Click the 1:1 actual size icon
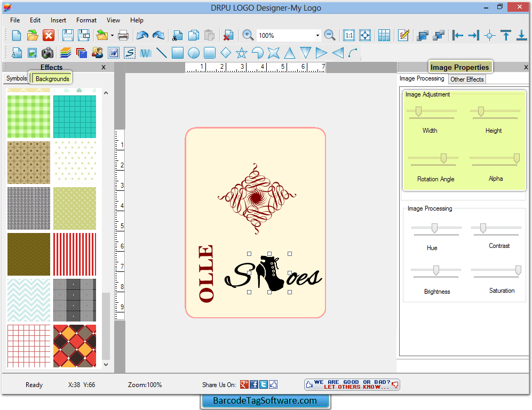Viewport: 532px width, 410px height. [x=349, y=35]
